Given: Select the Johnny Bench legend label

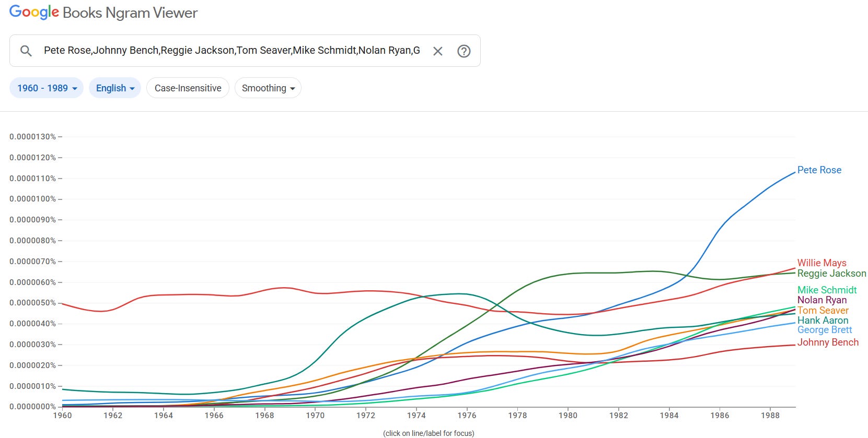Looking at the screenshot, I should pos(828,342).
